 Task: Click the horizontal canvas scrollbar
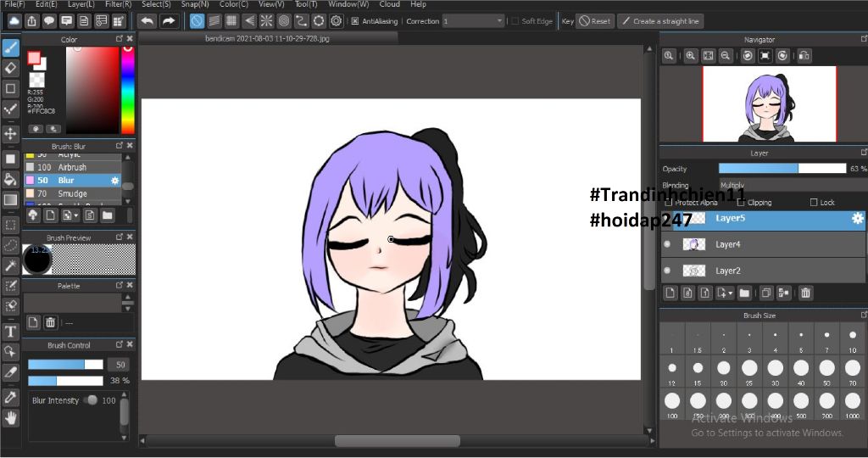point(397,441)
